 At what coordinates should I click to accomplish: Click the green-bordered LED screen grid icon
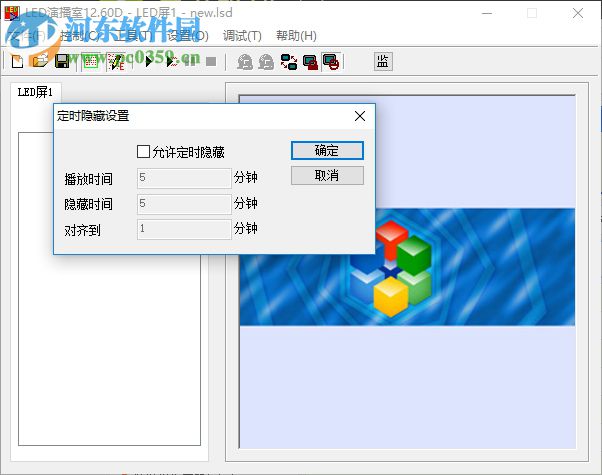click(91, 61)
